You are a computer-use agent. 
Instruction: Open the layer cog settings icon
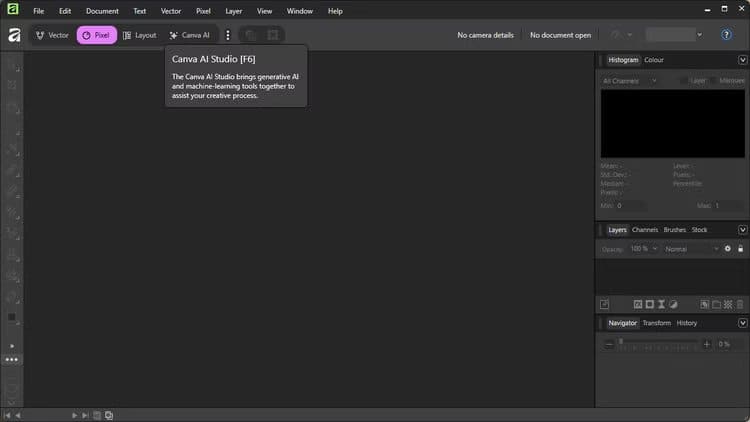[x=728, y=249]
